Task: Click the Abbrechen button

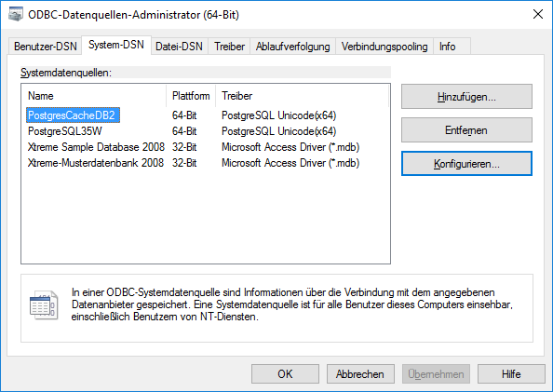Action: click(360, 374)
